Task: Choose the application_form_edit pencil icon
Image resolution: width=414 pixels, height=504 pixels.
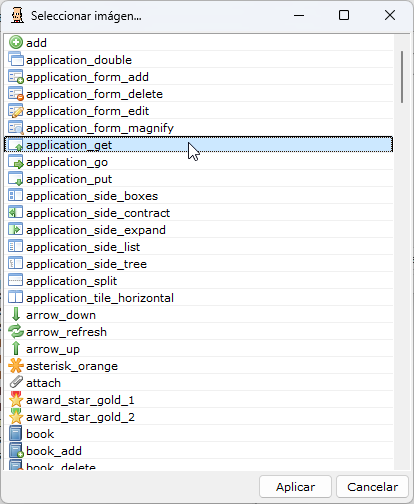Action: [16, 111]
